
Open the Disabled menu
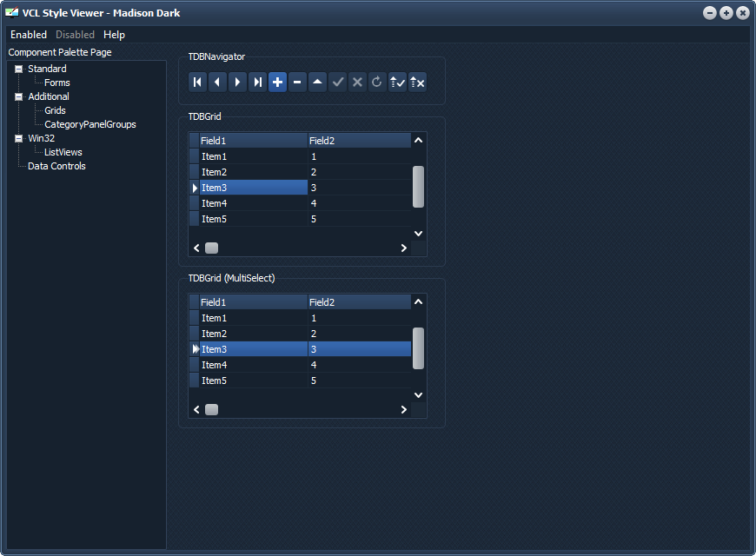click(76, 35)
